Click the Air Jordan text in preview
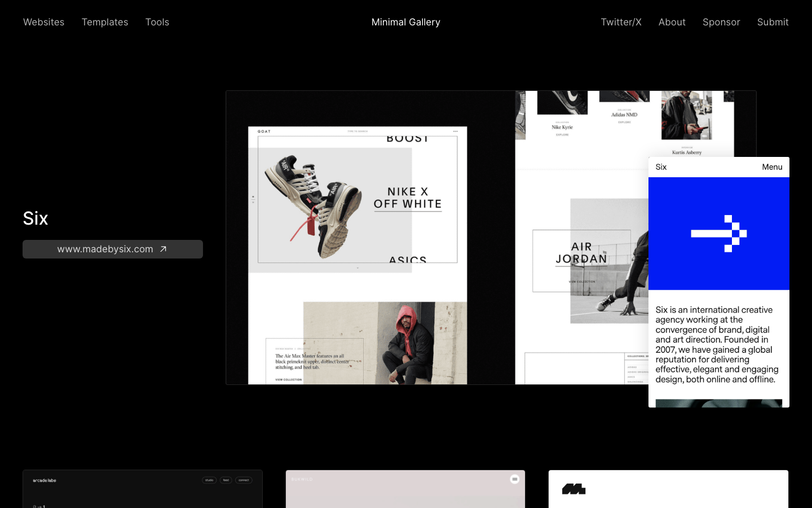The image size is (812, 508). click(581, 253)
